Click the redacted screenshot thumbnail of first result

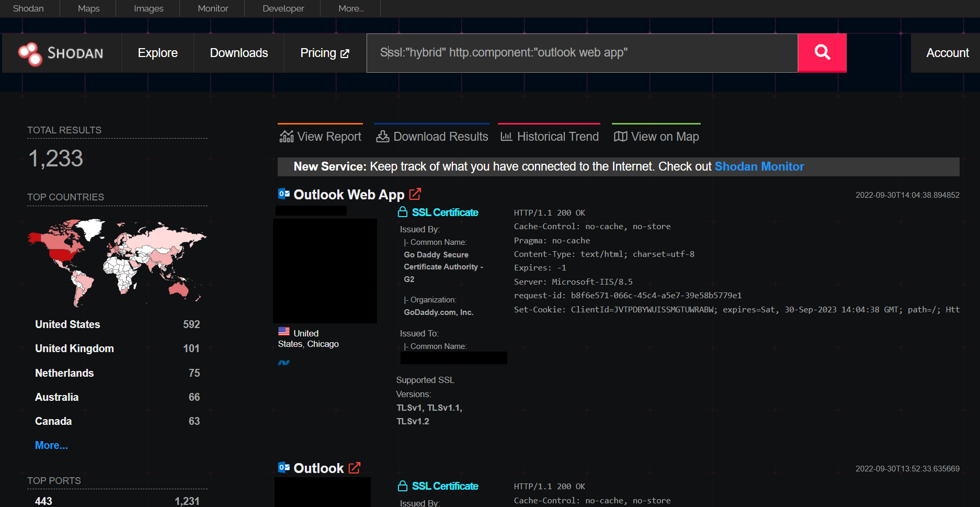point(325,271)
